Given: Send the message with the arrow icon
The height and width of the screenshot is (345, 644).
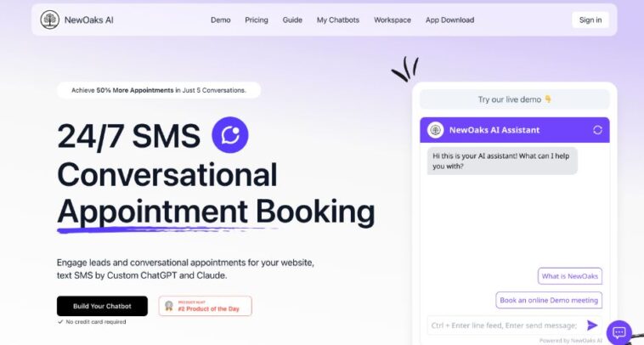Looking at the screenshot, I should point(592,325).
